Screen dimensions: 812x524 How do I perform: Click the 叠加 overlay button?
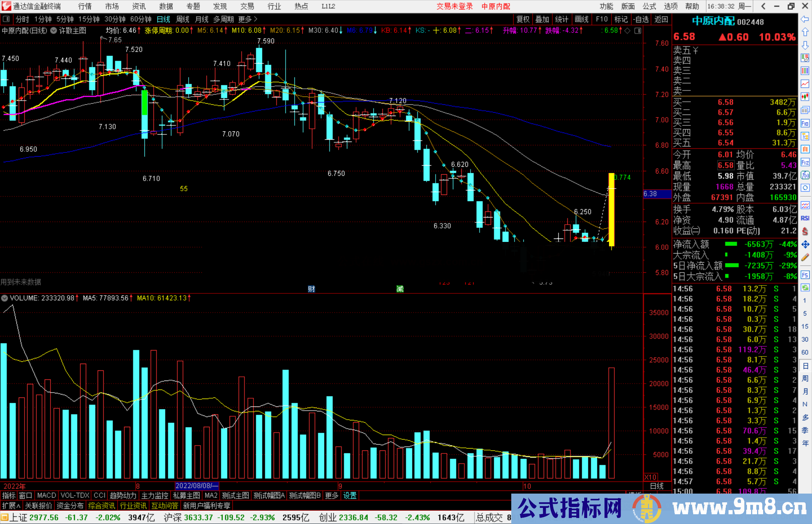542,19
